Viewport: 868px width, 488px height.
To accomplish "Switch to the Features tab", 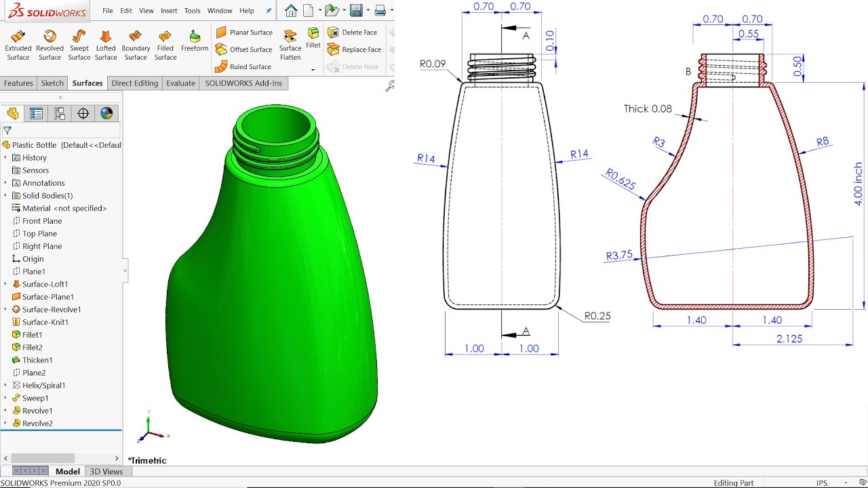I will pos(18,83).
